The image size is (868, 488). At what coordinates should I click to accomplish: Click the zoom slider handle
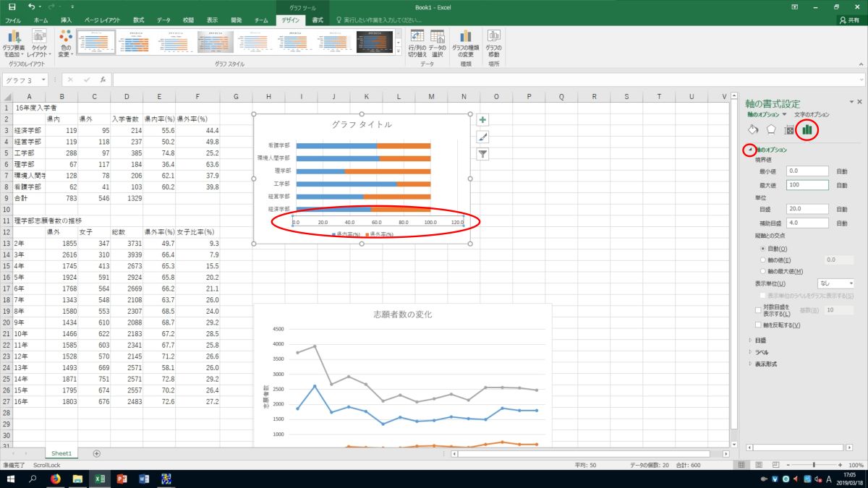pyautogui.click(x=814, y=465)
